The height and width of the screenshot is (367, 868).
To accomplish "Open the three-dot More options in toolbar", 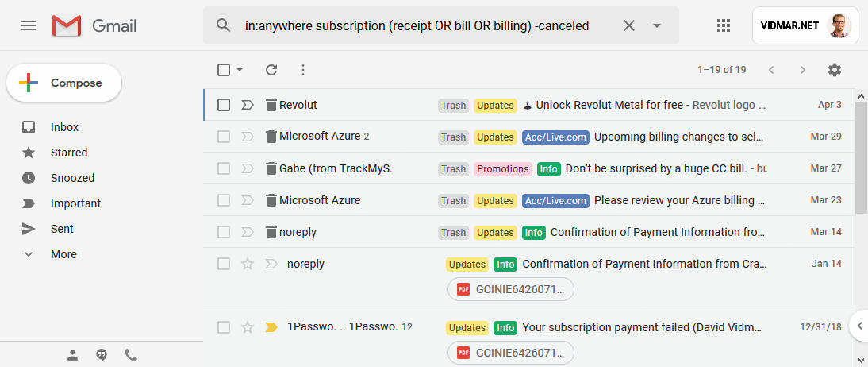I will click(302, 70).
